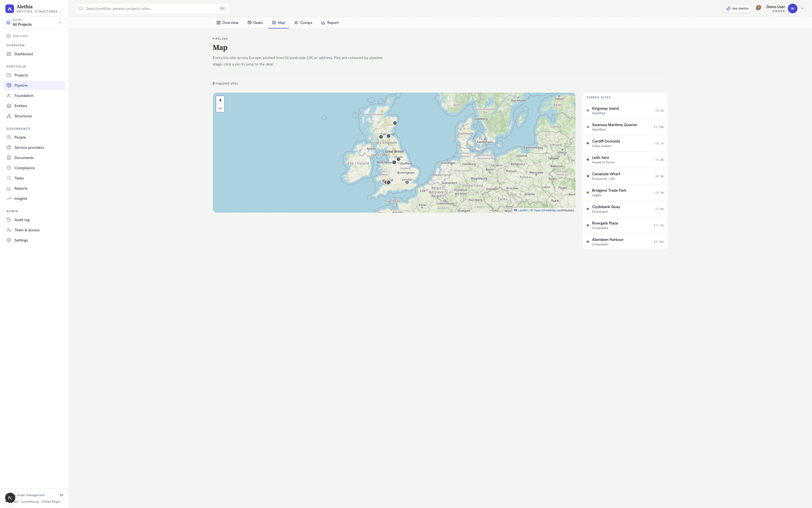Image resolution: width=812 pixels, height=508 pixels.
Task: Open the Canalside Wharf pinned site
Action: coord(625,176)
